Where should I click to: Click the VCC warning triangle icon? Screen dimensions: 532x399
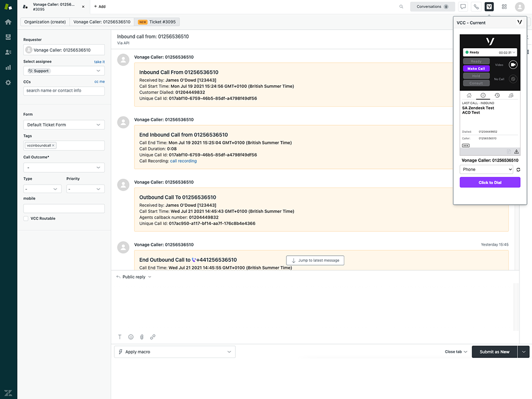click(x=516, y=152)
